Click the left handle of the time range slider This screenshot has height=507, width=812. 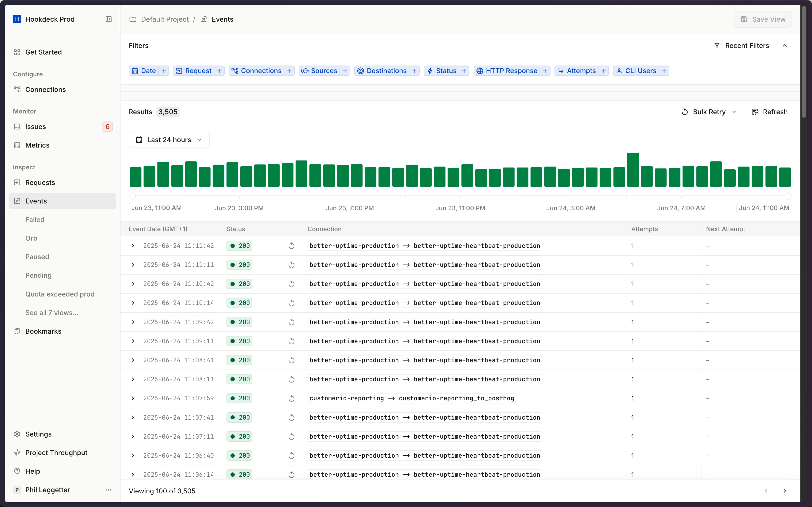click(x=133, y=196)
